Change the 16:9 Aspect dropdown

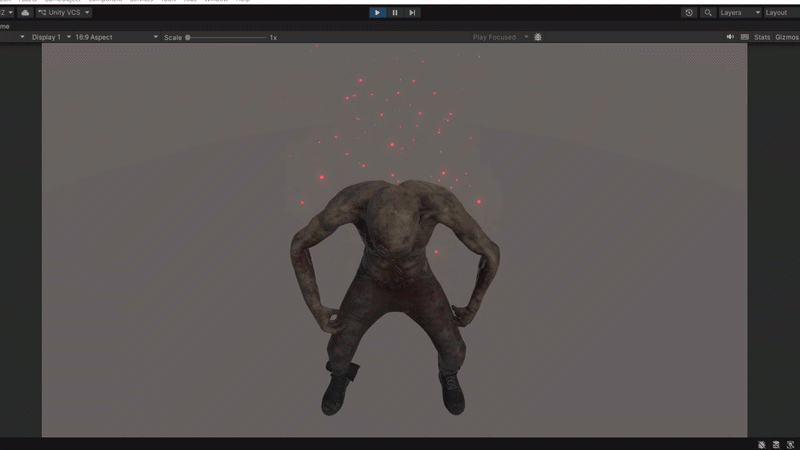pyautogui.click(x=116, y=37)
